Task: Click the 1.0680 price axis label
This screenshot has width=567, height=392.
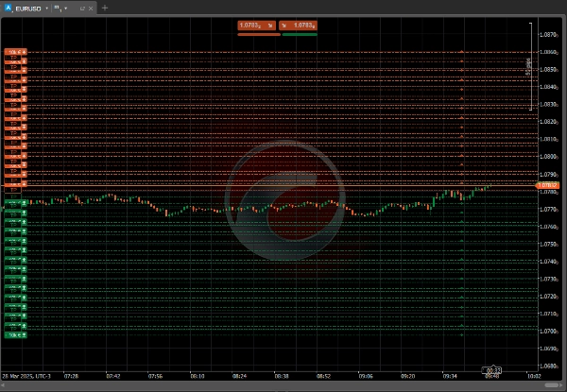Action: [548, 366]
